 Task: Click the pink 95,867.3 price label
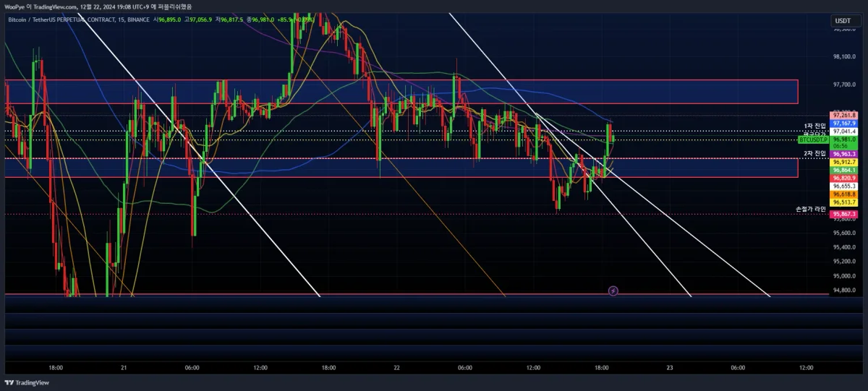point(844,215)
